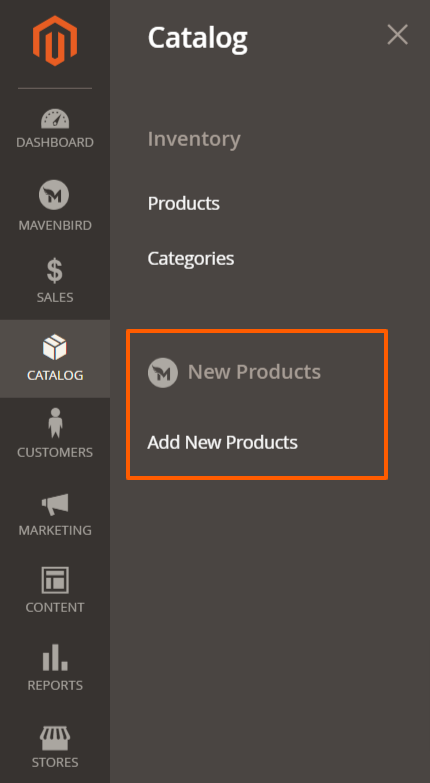Click the New Products heading text

coord(255,372)
